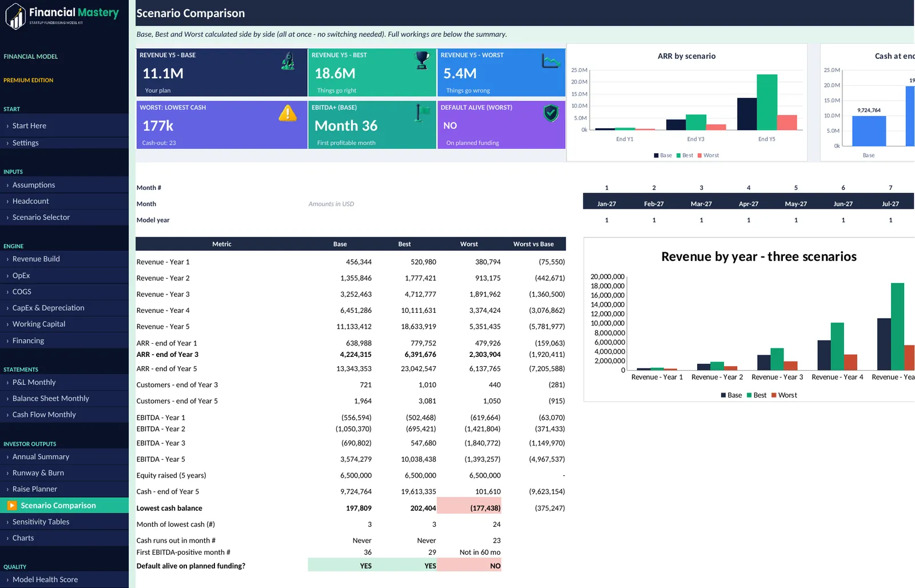Navigate to Scenario Selector
The image size is (915, 588).
(x=64, y=217)
